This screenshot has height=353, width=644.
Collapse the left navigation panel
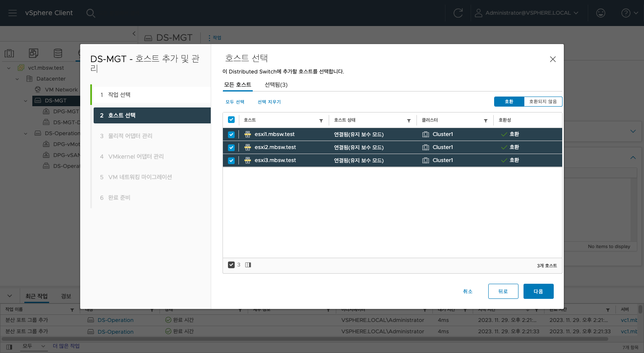click(x=134, y=34)
